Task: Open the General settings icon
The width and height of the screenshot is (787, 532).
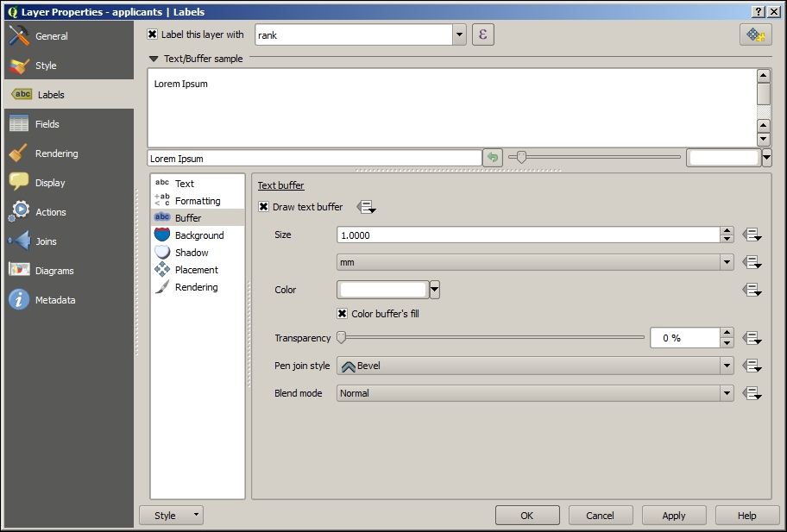Action: (x=19, y=35)
